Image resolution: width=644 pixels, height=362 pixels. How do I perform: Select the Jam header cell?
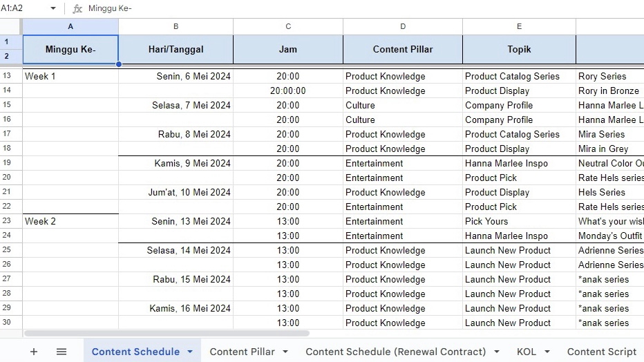point(288,49)
